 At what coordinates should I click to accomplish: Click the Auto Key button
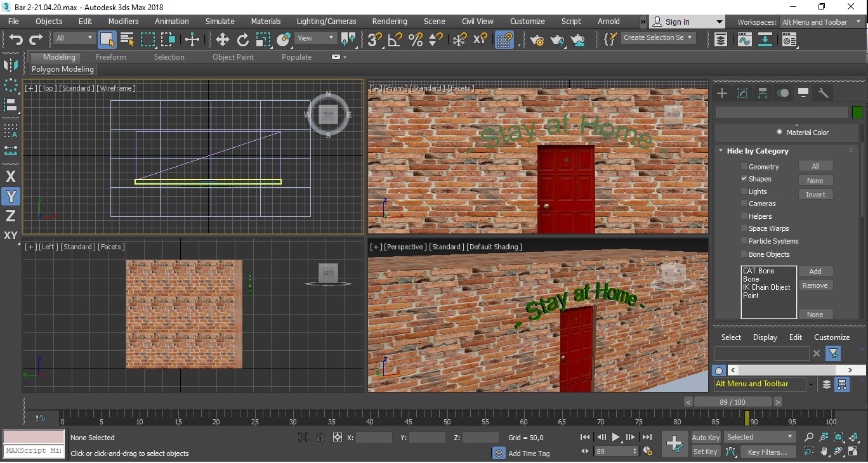coord(706,438)
